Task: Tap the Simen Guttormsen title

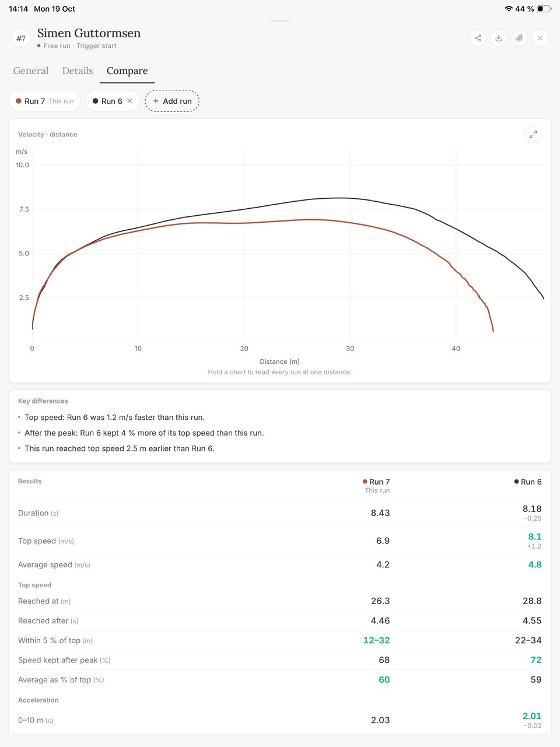Action: (89, 33)
